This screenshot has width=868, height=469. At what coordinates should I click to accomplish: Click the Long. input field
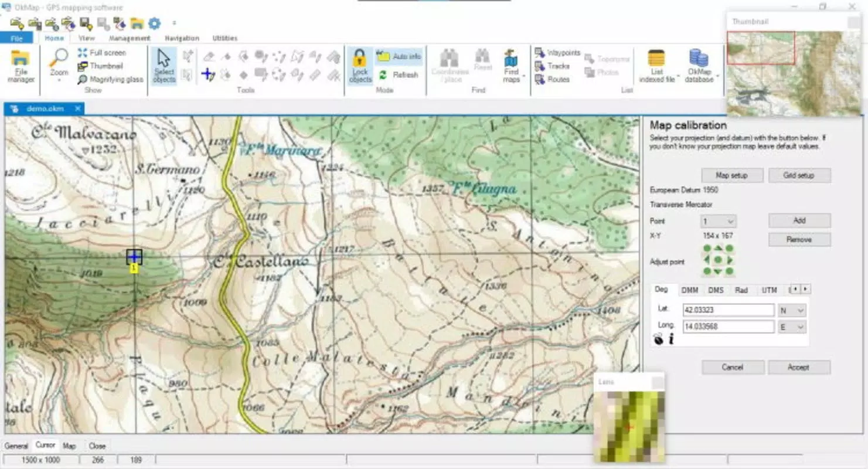729,327
